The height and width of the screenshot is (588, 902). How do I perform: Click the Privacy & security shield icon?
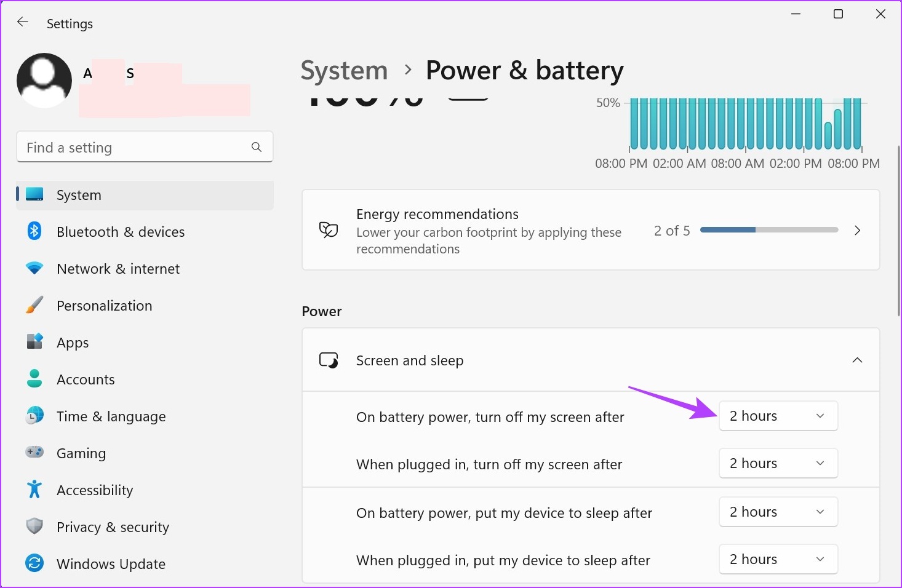(34, 526)
